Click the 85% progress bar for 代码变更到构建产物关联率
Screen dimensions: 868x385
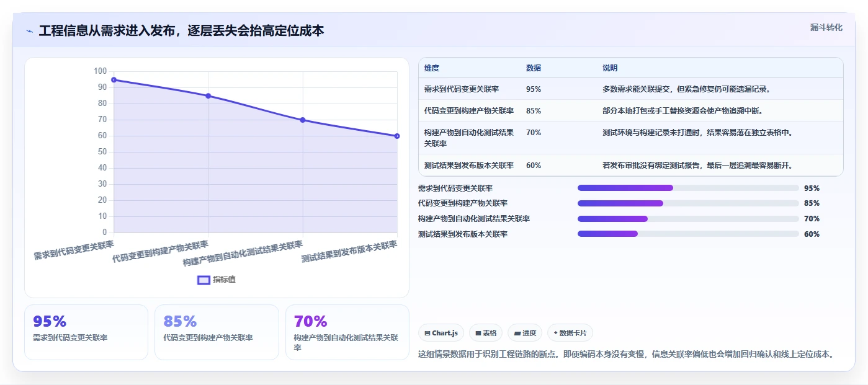[688, 203]
